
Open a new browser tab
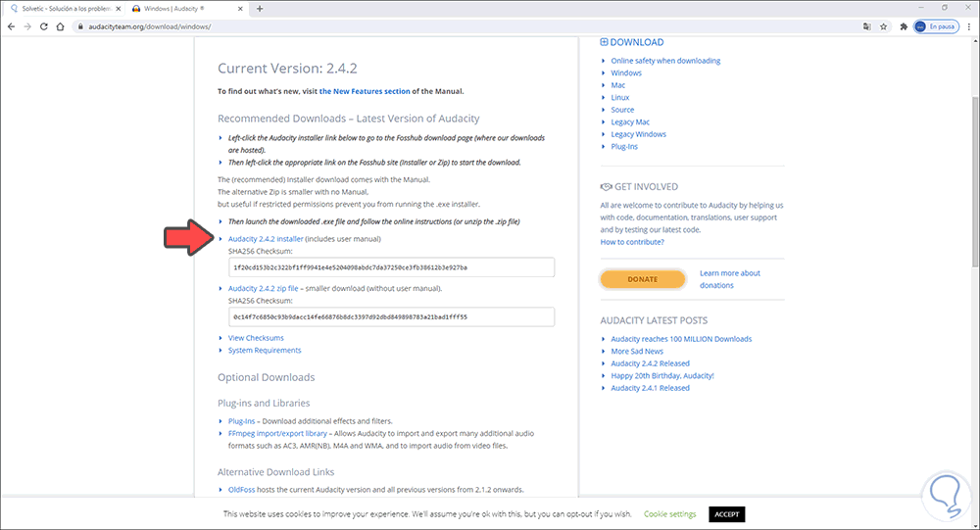click(260, 9)
